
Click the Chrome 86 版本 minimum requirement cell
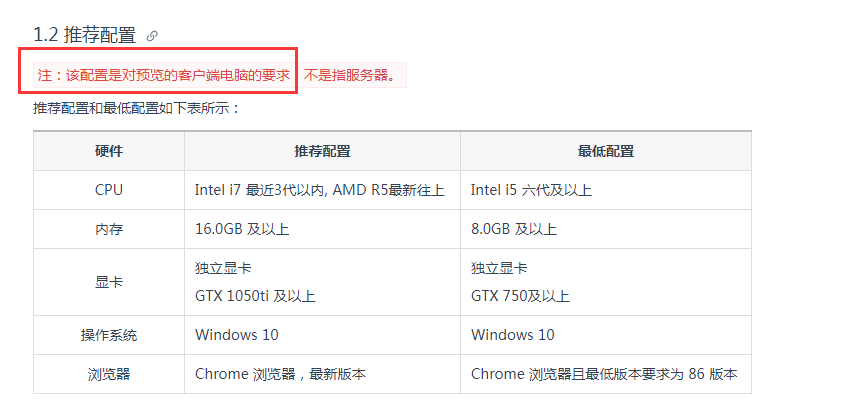606,374
